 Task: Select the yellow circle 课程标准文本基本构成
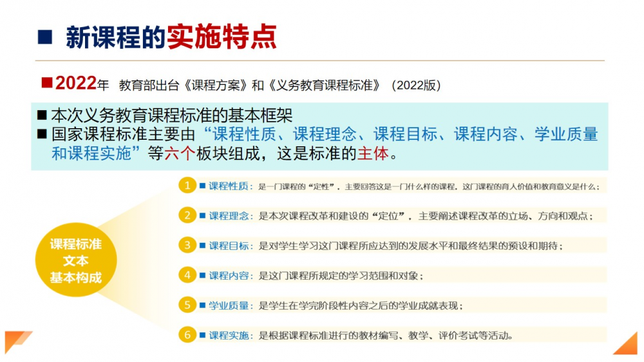point(76,261)
